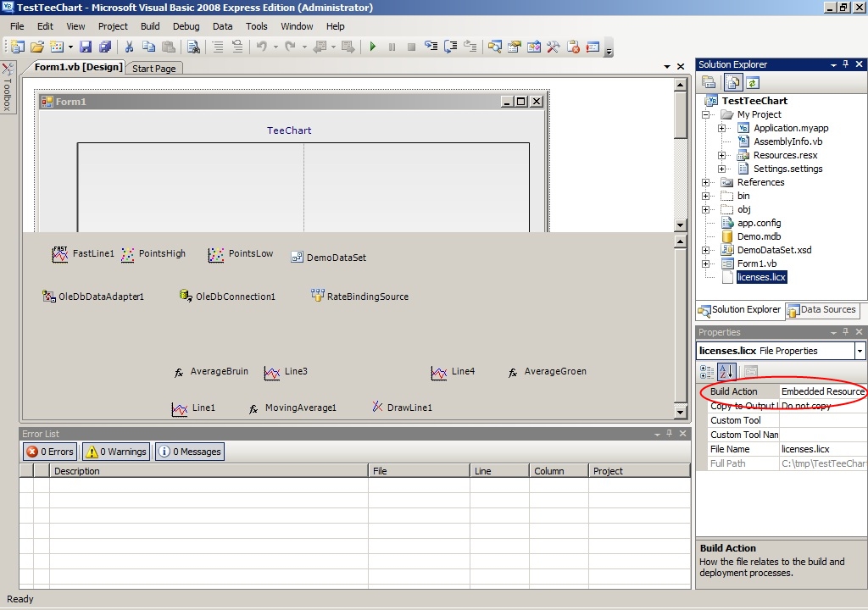The width and height of the screenshot is (868, 610).
Task: Select the OleDbDataAdapter1 component
Action: [93, 297]
